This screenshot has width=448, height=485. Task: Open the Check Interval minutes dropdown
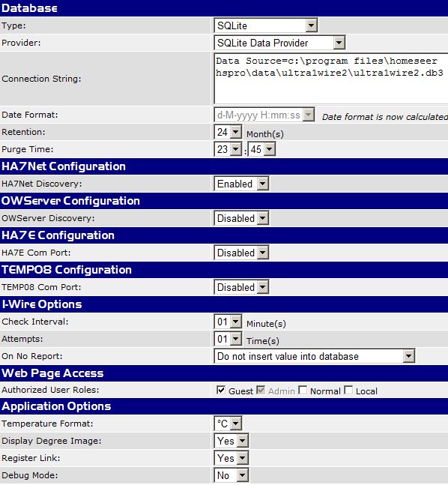point(228,322)
